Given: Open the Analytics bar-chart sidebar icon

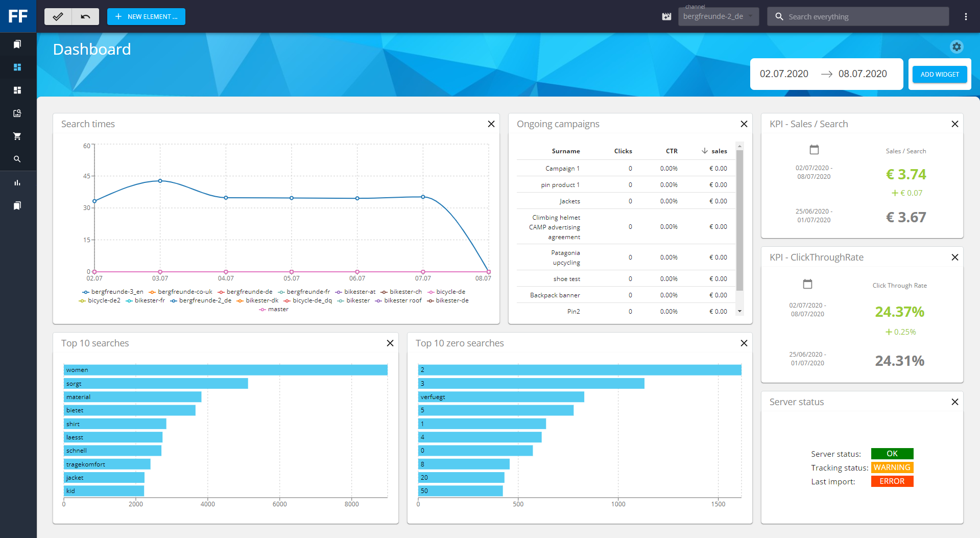Looking at the screenshot, I should pyautogui.click(x=18, y=182).
